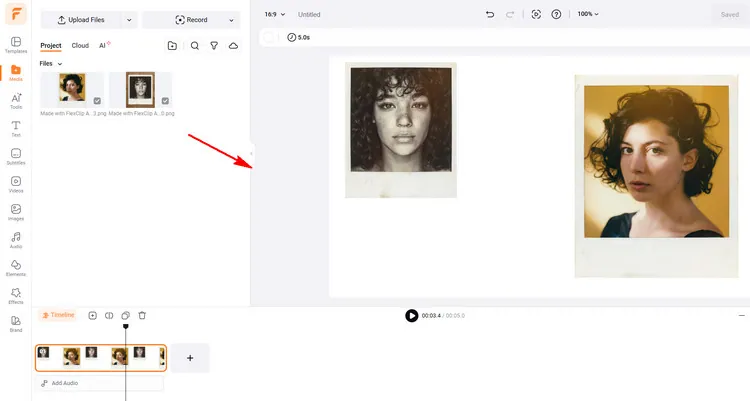The width and height of the screenshot is (750, 401).
Task: Switch to the AI tab
Action: coord(103,46)
